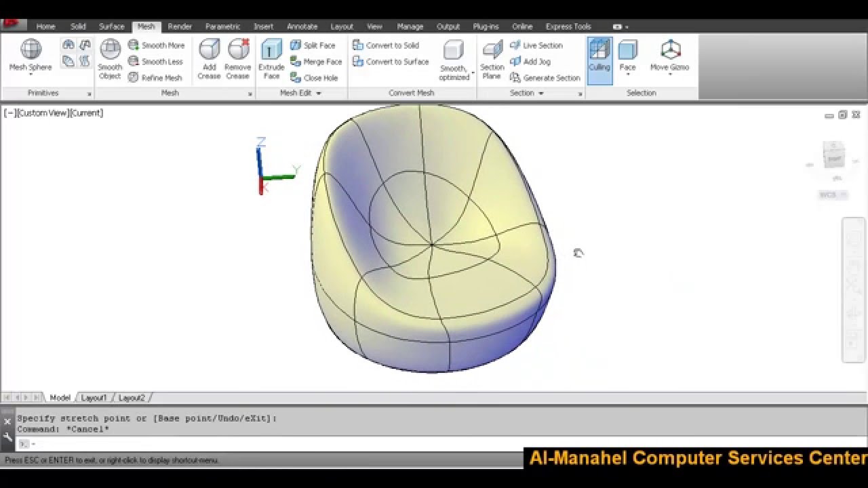Click the Merge Face command

(x=316, y=62)
